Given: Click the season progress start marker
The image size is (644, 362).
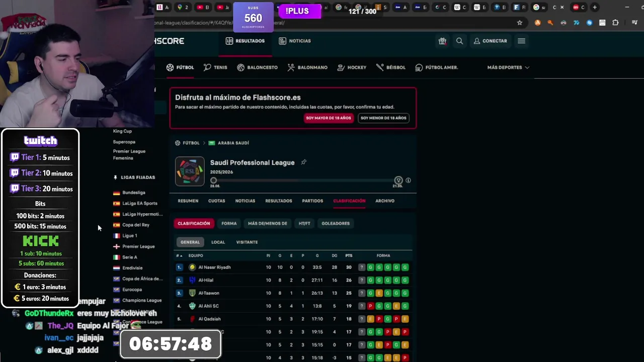Looking at the screenshot, I should click(x=214, y=180).
